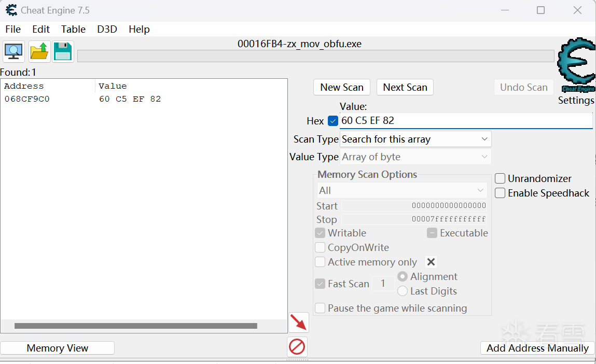Click the Start address field
This screenshot has width=596, height=364.
click(x=414, y=205)
